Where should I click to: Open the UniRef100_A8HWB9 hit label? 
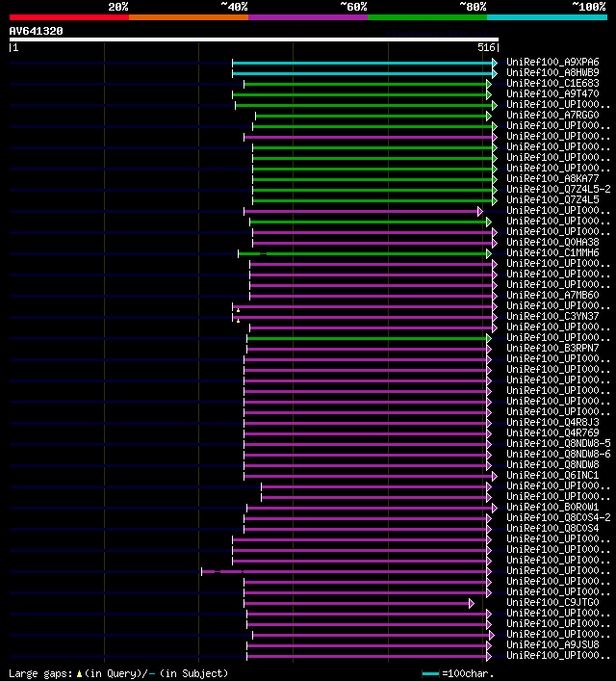[x=552, y=72]
